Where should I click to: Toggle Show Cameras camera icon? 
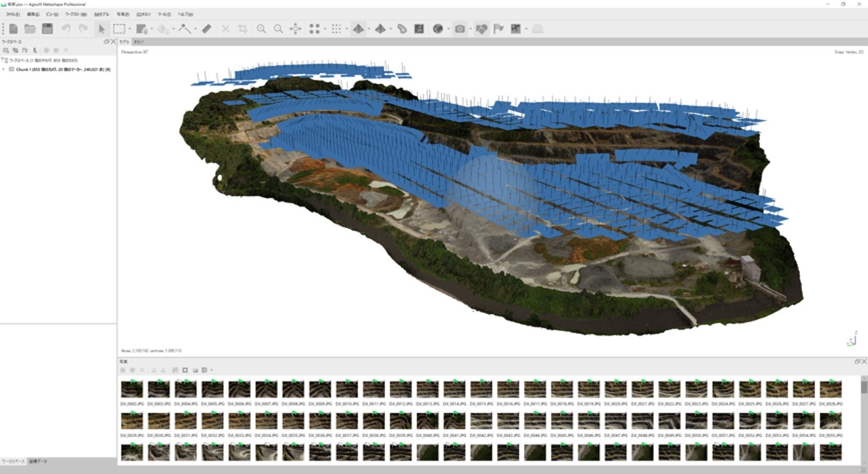click(x=459, y=29)
